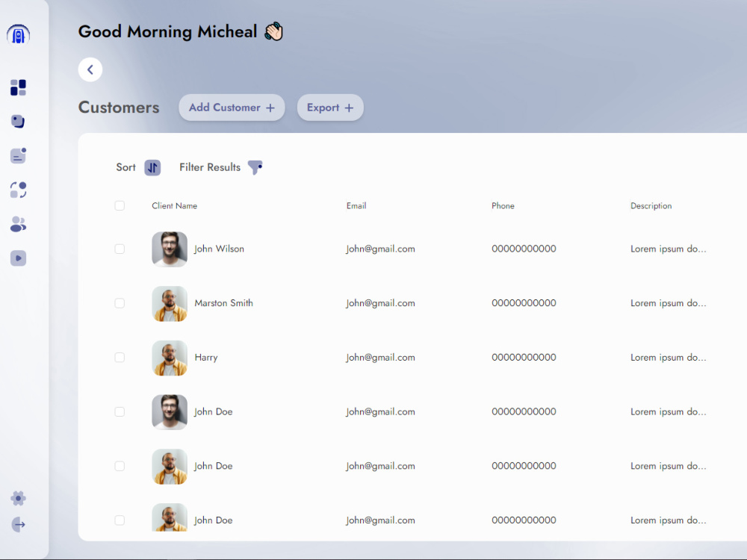Click the Customers heading

119,108
